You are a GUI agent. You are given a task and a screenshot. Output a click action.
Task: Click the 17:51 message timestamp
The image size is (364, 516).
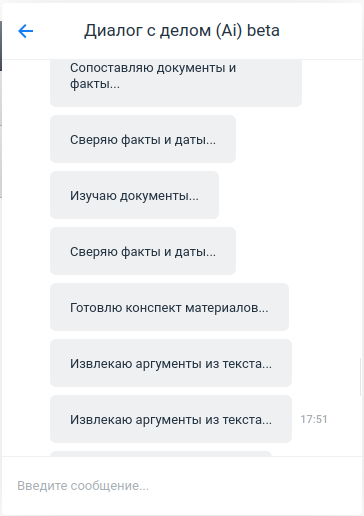[314, 419]
